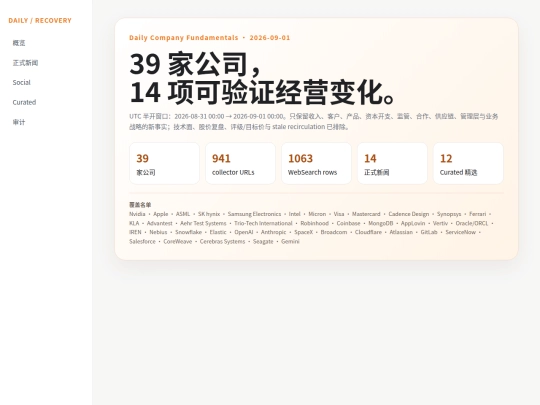Open the 概览 sidebar section
Screen dimensions: 540x405
(19, 43)
